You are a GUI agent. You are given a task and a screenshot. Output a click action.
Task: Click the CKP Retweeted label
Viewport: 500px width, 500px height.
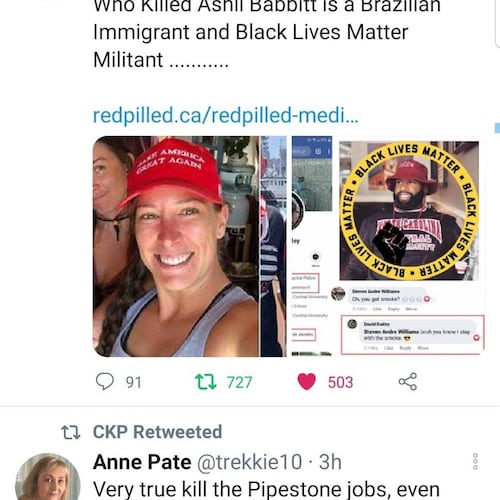tap(157, 432)
